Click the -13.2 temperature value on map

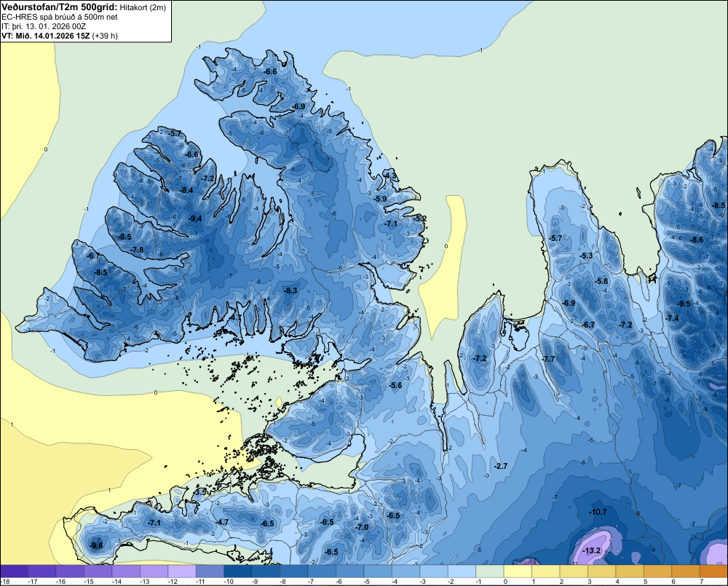click(591, 551)
